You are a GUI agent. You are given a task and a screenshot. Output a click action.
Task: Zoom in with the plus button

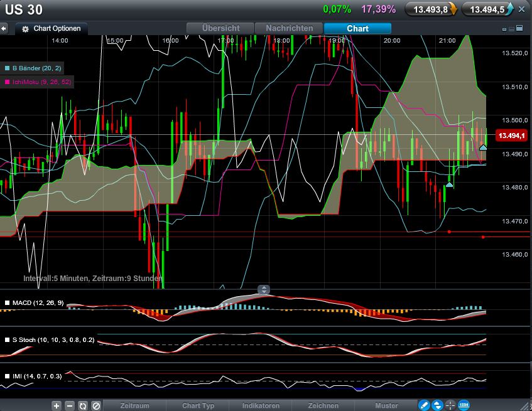coord(57,405)
